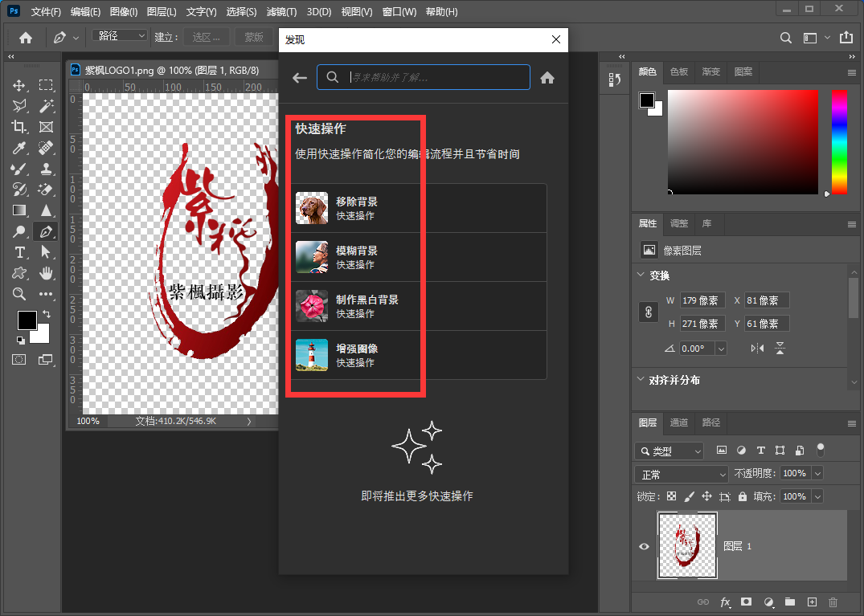Image resolution: width=864 pixels, height=616 pixels.
Task: Open the Pen tool preset dropdown arrow
Action: coord(76,38)
